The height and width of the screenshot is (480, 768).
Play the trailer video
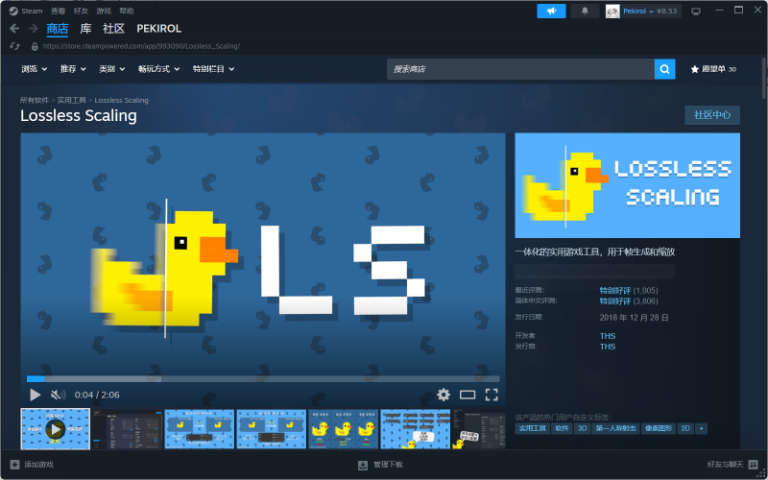point(35,395)
